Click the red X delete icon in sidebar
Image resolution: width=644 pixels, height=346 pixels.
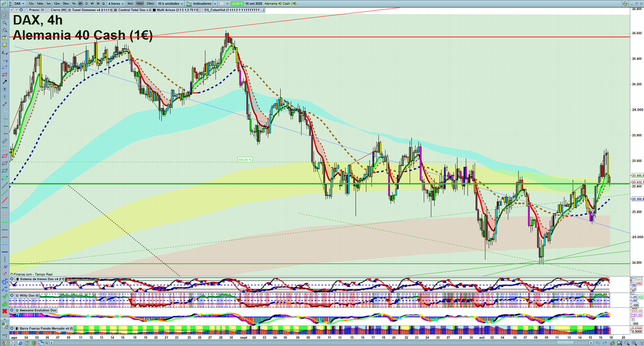(x=5, y=311)
